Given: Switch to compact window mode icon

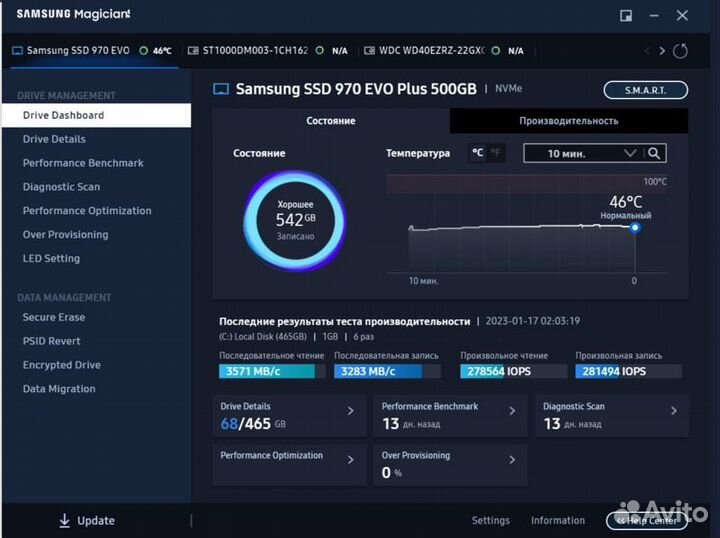Looking at the screenshot, I should 626,16.
